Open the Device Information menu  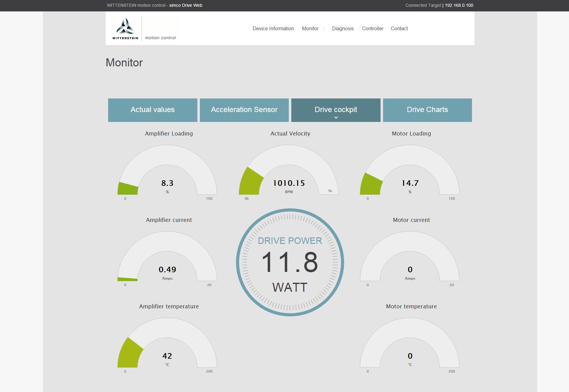point(273,28)
